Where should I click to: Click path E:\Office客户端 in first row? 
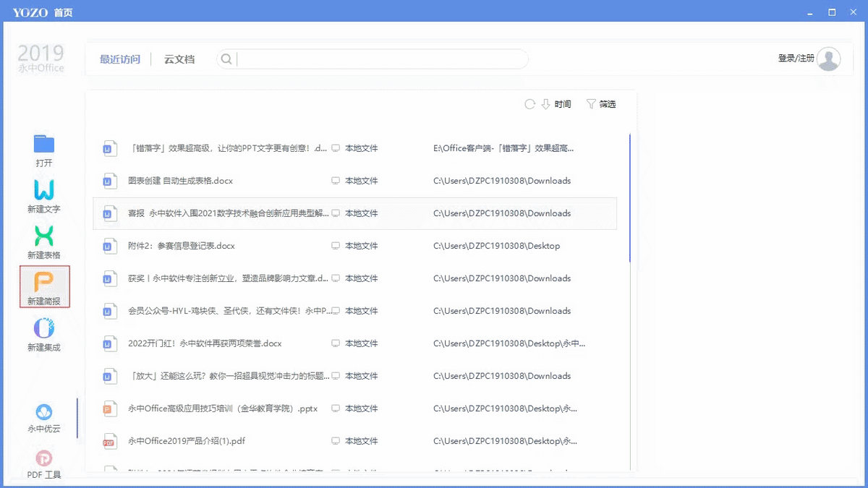pos(504,148)
